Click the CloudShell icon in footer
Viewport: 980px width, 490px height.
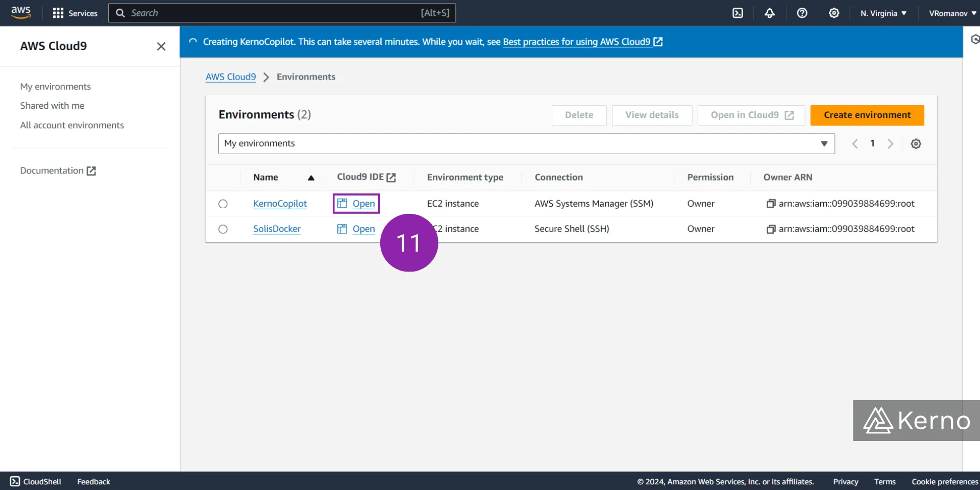click(15, 481)
